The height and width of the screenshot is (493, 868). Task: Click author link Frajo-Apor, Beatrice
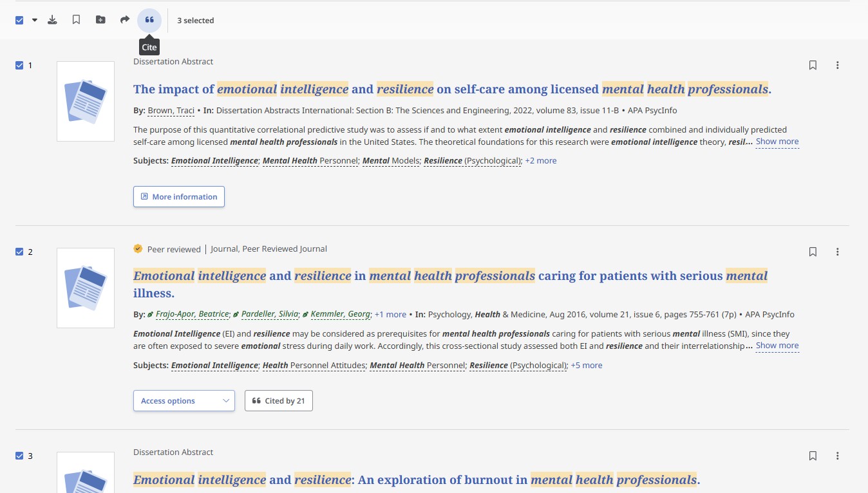[192, 315]
